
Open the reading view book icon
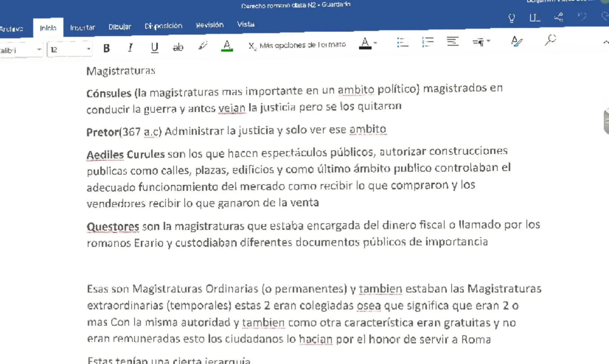[535, 17]
